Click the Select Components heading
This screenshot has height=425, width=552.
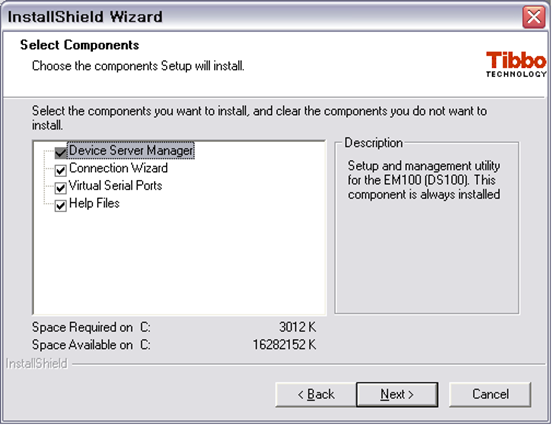[80, 45]
